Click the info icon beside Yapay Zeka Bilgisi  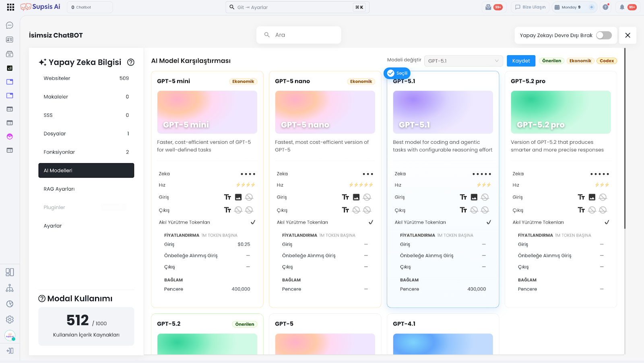131,62
